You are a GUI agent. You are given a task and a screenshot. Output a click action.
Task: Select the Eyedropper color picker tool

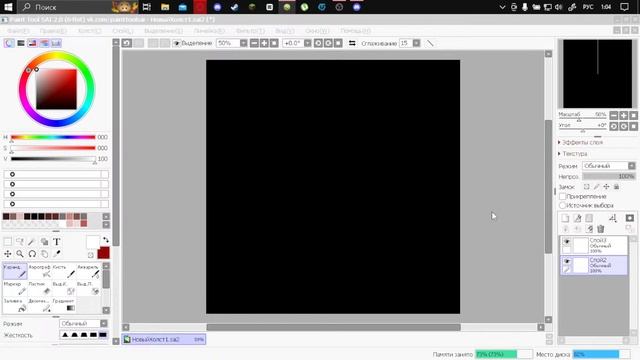57,254
